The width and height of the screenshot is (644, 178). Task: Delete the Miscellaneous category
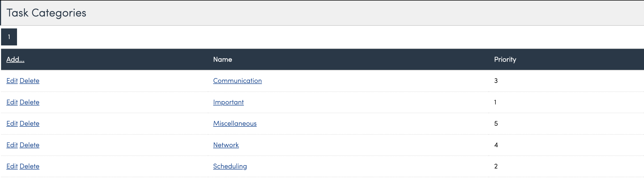click(x=30, y=123)
